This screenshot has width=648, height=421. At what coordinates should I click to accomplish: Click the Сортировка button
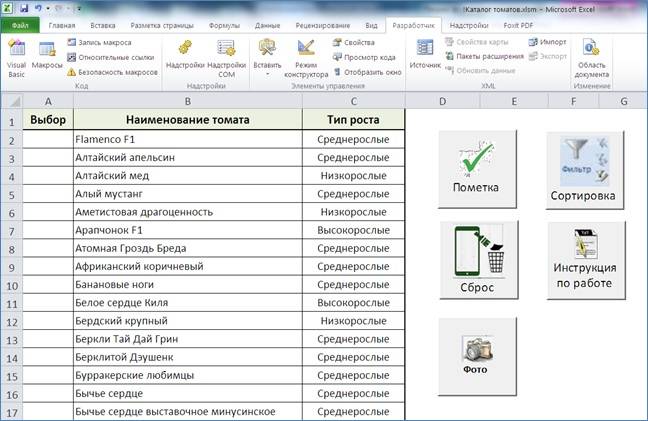click(584, 170)
